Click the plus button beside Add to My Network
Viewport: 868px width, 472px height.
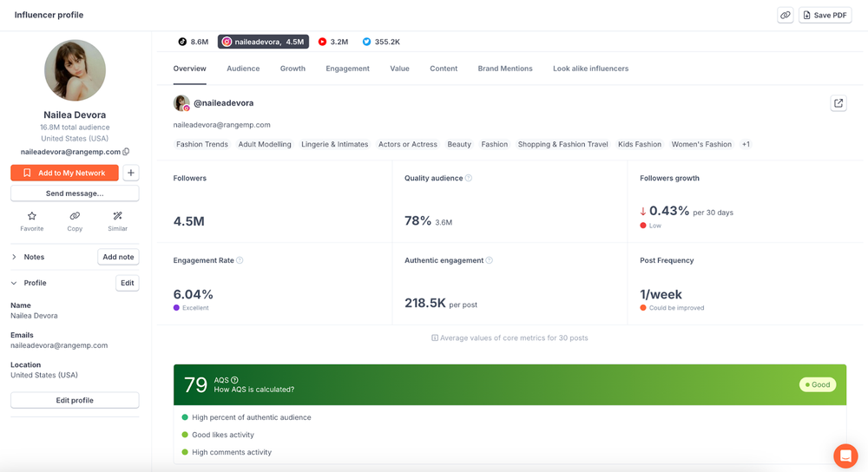(x=131, y=173)
